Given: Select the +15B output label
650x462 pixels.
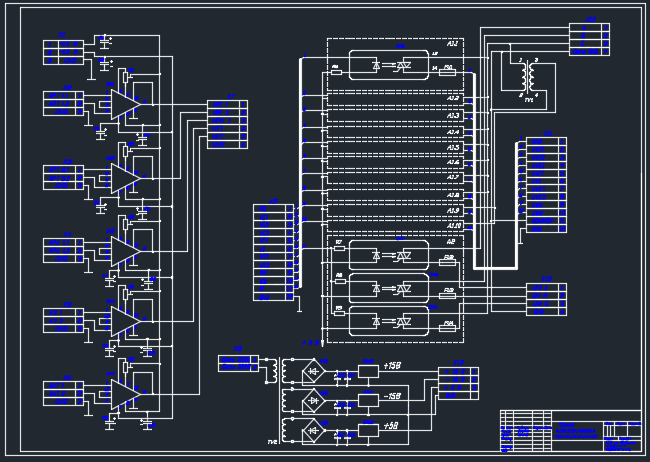Looking at the screenshot, I should tap(392, 366).
